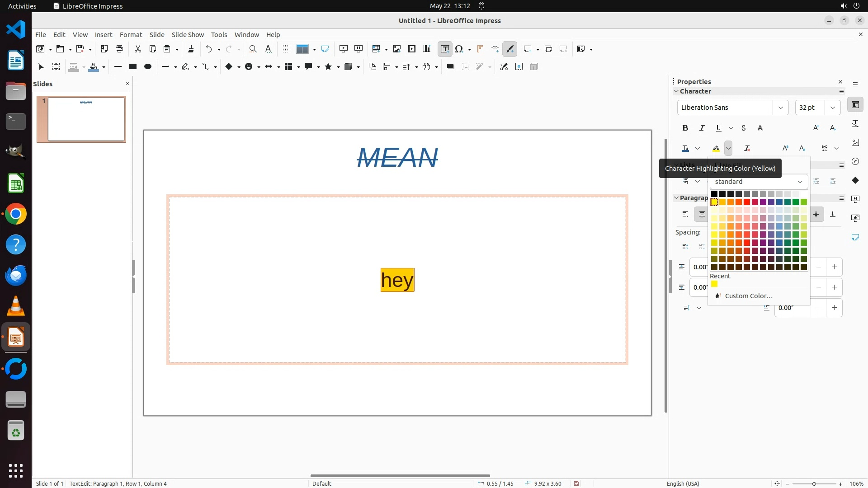Open the Slide Show menu
Viewport: 868px width, 488px height.
(x=188, y=34)
